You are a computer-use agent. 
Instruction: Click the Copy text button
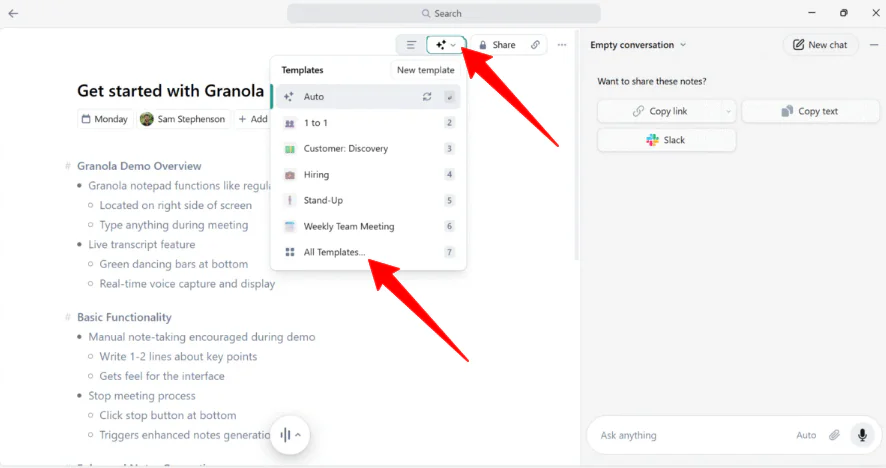tap(810, 111)
